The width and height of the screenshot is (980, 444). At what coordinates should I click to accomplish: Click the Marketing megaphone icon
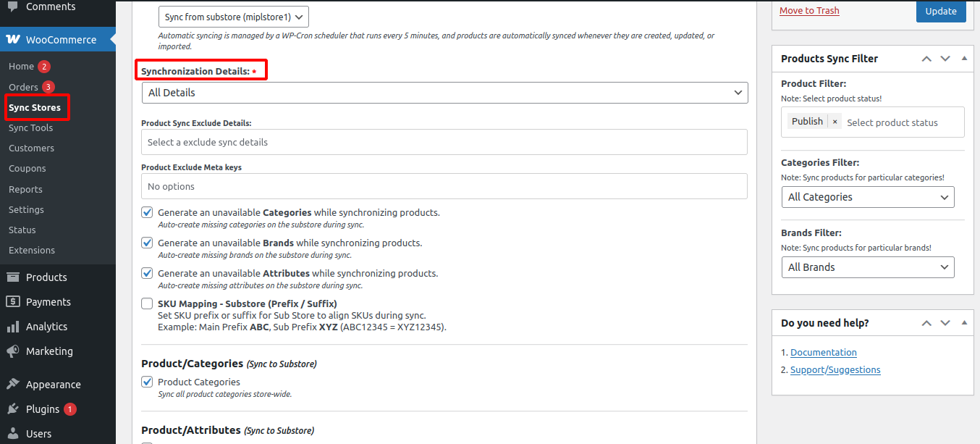pyautogui.click(x=13, y=351)
